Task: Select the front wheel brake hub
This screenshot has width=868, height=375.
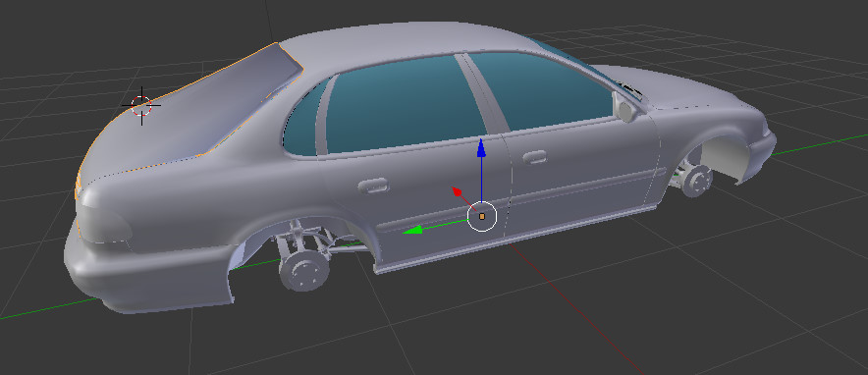Action: 696,181
